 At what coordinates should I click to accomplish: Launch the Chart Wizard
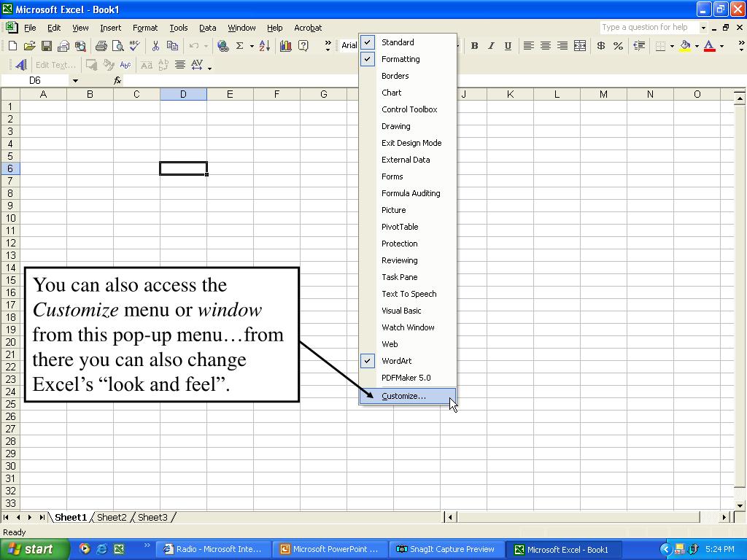286,46
